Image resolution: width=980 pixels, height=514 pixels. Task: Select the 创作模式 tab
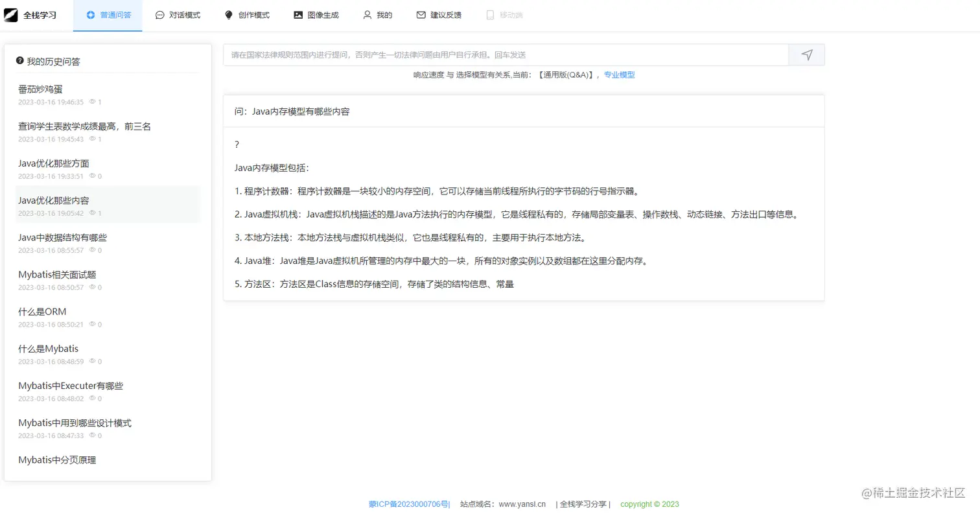[247, 15]
